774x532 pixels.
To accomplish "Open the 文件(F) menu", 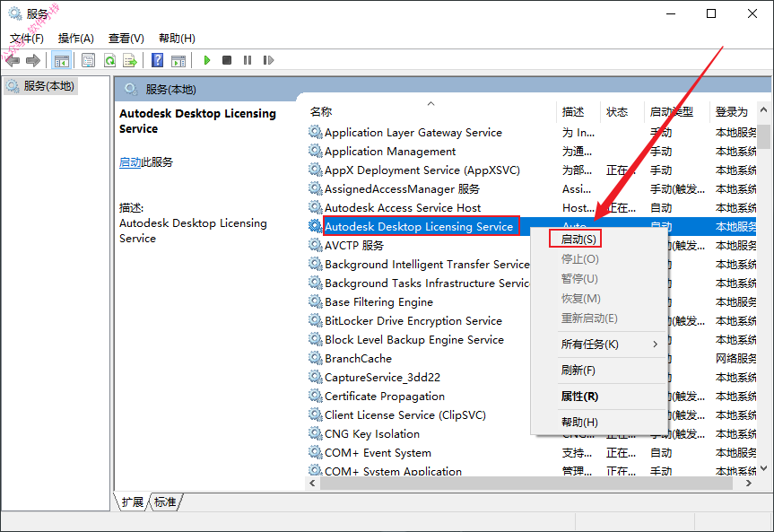I will 27,39.
